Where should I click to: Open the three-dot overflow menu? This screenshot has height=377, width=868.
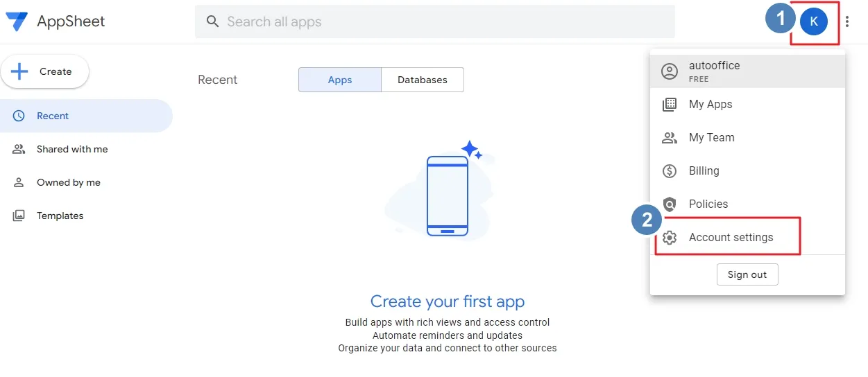tap(847, 21)
